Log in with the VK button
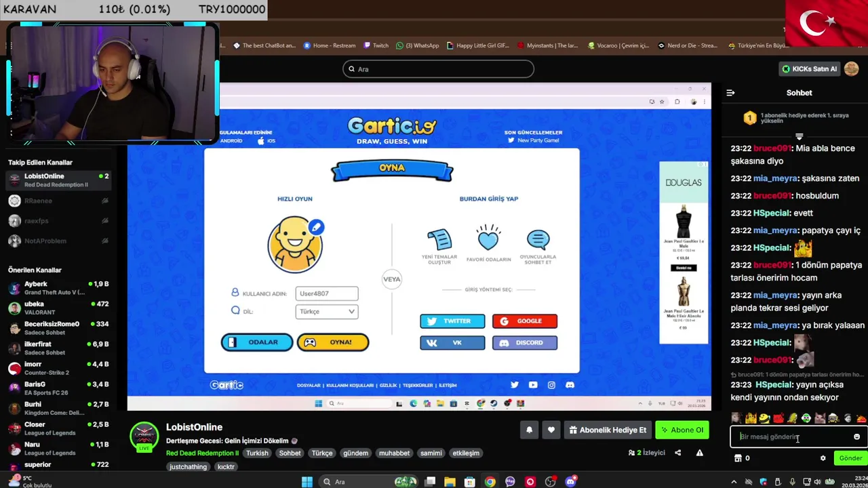Viewport: 868px width, 488px height. tap(452, 343)
